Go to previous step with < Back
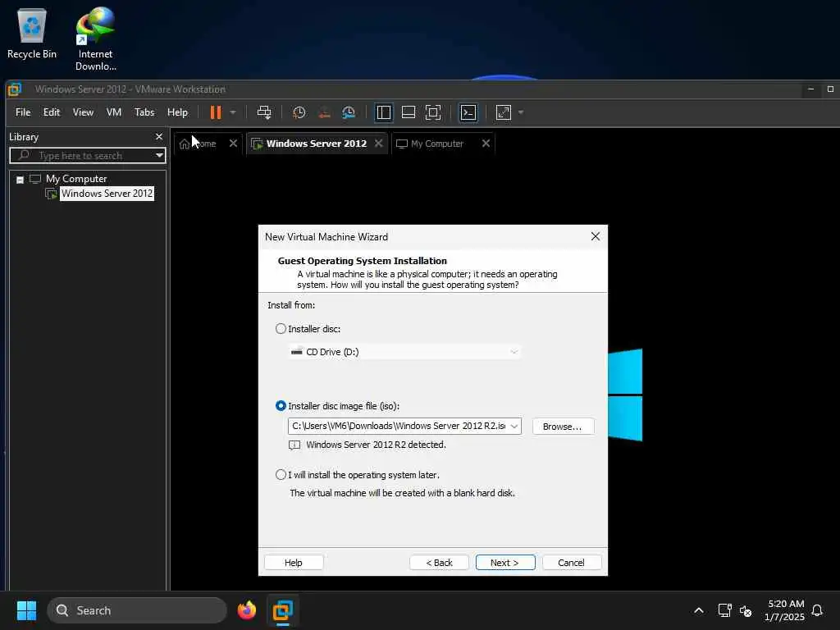The image size is (840, 630). 439,563
